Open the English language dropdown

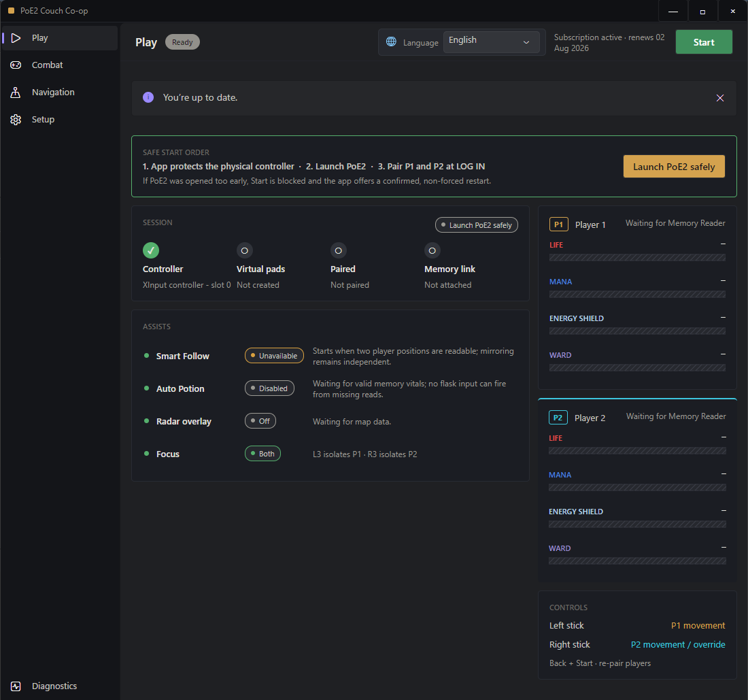[492, 42]
